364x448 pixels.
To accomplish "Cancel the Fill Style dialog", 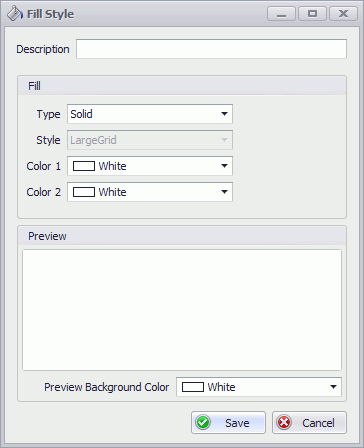I will point(309,423).
